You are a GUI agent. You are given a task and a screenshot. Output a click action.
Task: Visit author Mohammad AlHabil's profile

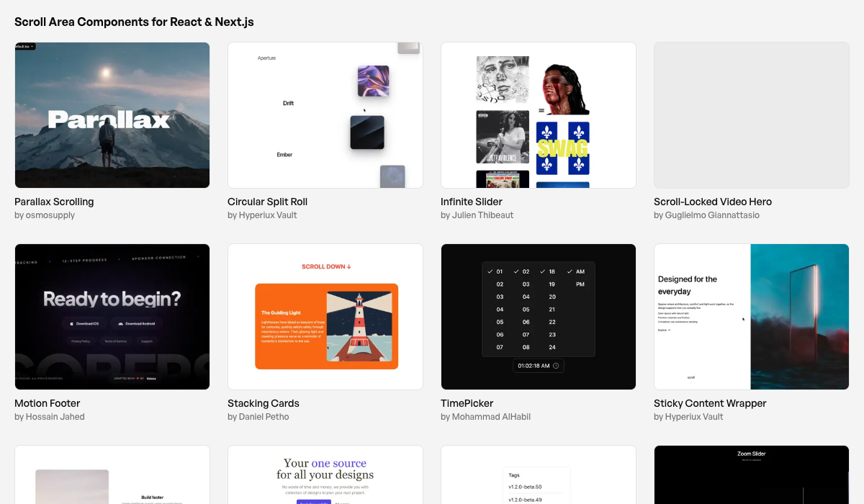click(492, 417)
